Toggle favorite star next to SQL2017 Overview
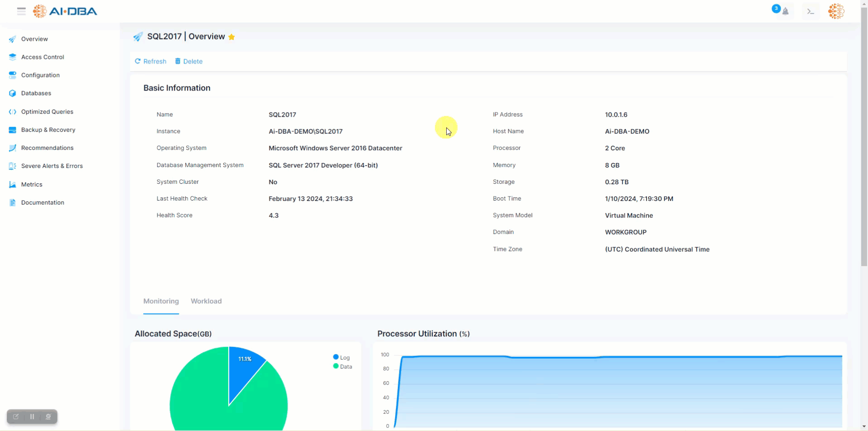The image size is (868, 431). pyautogui.click(x=232, y=37)
